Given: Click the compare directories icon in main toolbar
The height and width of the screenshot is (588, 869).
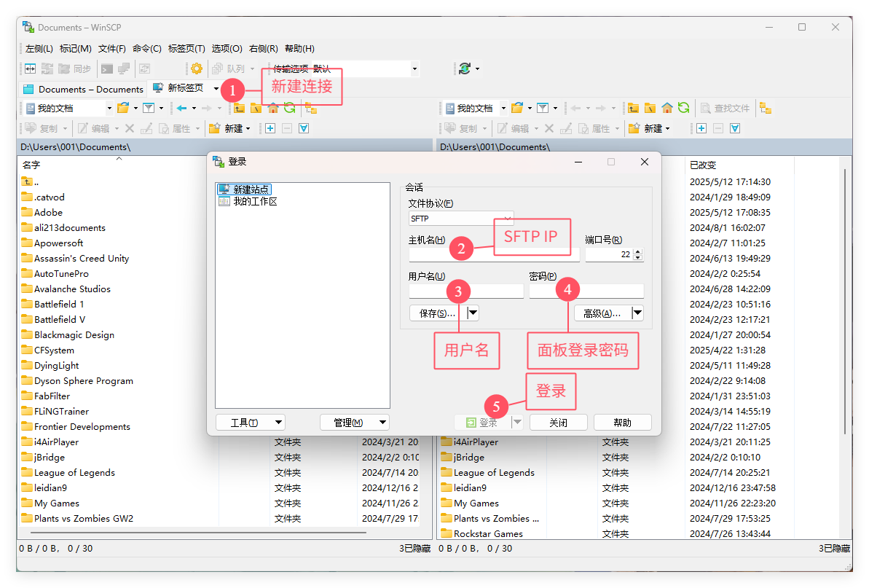Looking at the screenshot, I should click(30, 68).
